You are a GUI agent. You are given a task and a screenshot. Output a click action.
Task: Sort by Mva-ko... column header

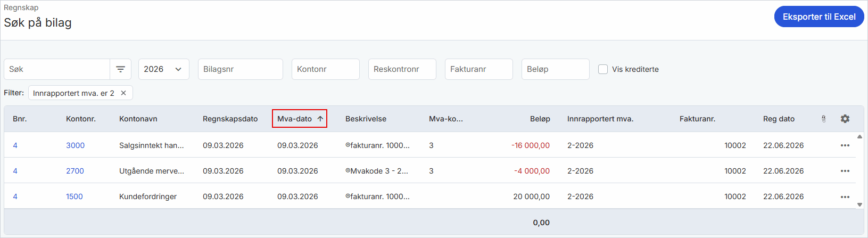[x=446, y=119]
